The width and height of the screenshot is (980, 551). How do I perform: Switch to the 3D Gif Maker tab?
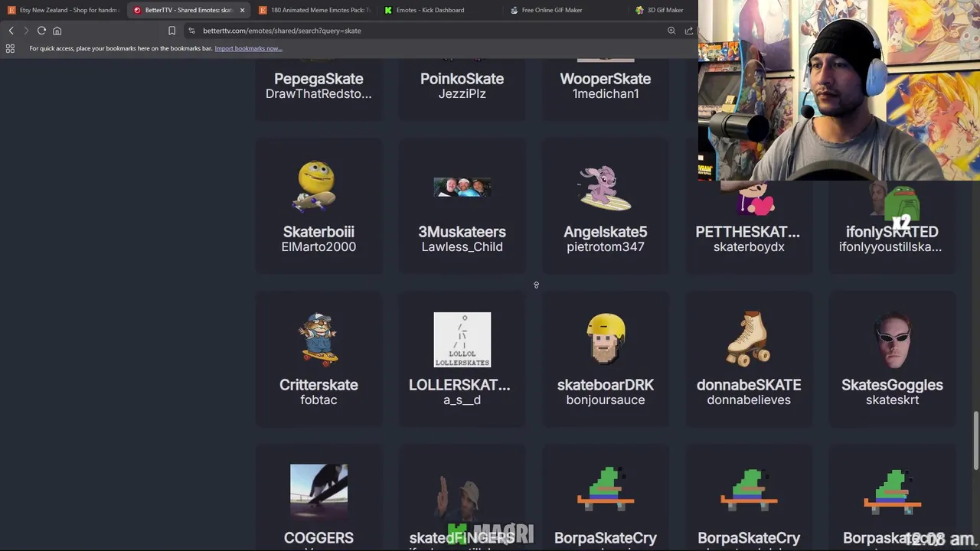(663, 10)
